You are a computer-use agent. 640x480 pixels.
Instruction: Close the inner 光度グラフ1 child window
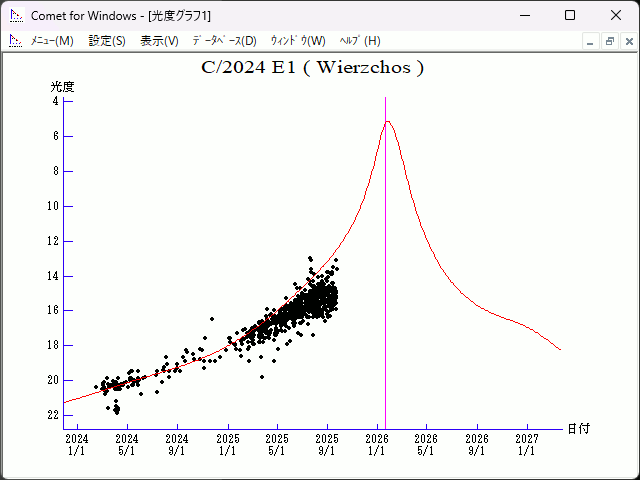627,41
